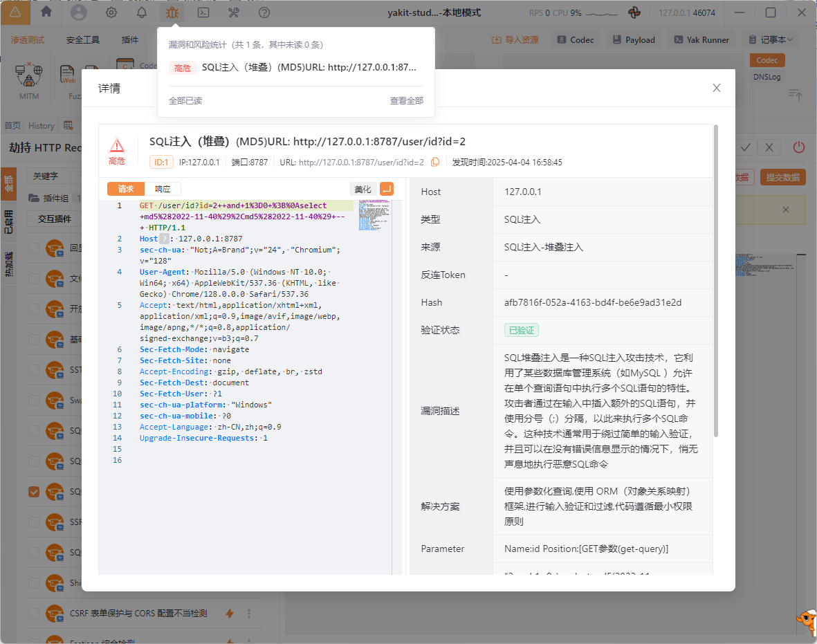Click the bug icon for vulnerability statistics
Screen dimensions: 817x644
(172, 12)
